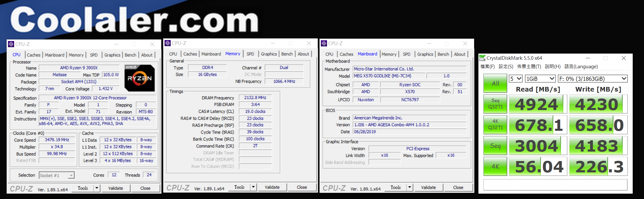
Task: Click the CrystalDiskMark title bar icon
Action: (x=482, y=58)
